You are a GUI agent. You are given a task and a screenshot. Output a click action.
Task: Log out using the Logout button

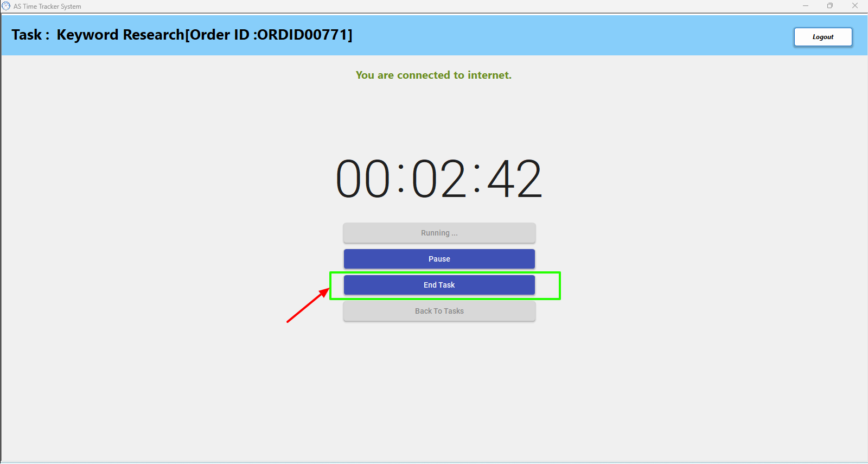click(x=823, y=37)
